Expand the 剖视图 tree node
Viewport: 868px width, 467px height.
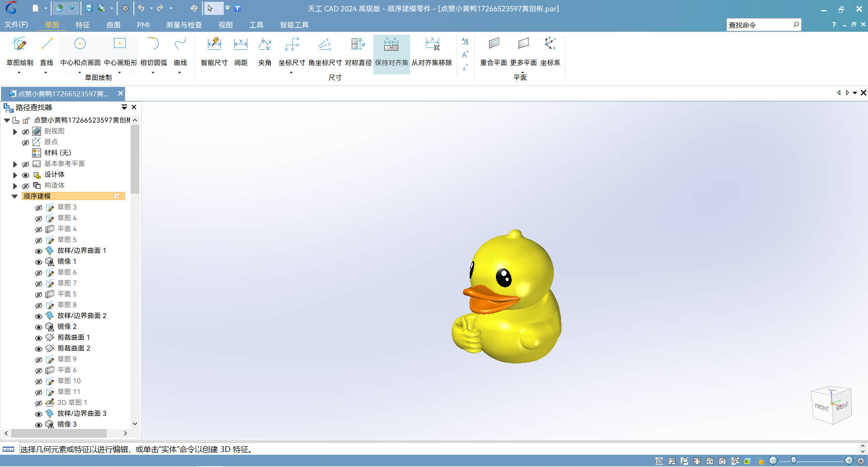[x=15, y=132]
